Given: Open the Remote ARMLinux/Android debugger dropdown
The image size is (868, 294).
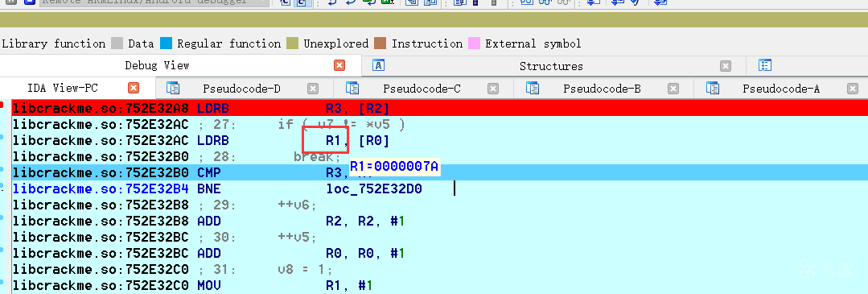Looking at the screenshot, I should [155, 2].
